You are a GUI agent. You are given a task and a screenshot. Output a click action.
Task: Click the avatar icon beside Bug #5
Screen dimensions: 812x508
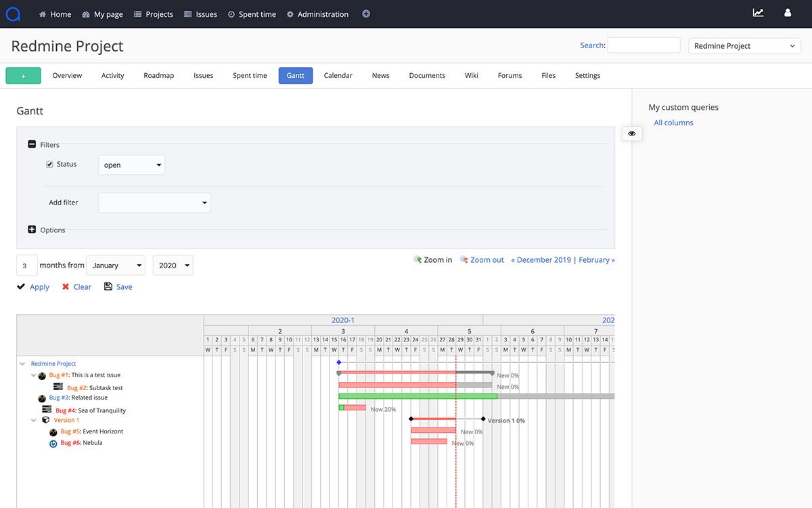tap(53, 432)
